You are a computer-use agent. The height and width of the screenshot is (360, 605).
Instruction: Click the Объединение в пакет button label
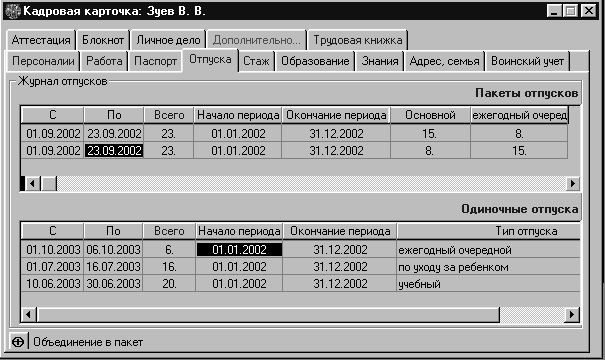click(x=88, y=342)
